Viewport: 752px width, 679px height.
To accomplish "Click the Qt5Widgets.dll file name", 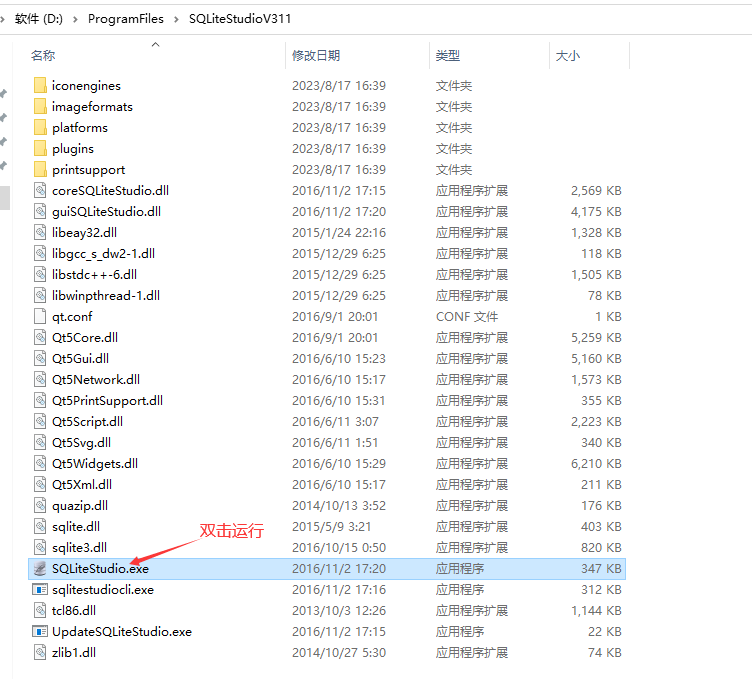I will 95,464.
